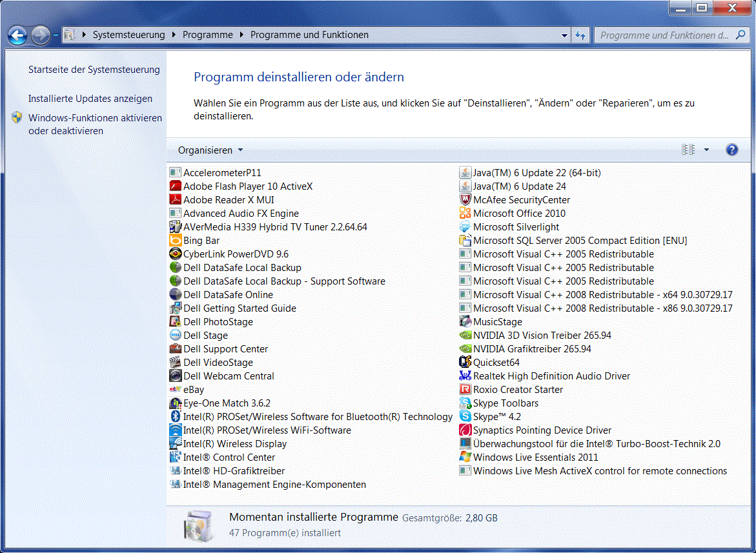
Task: Select Windows Live Mesh ActiveX control entry
Action: coord(593,470)
